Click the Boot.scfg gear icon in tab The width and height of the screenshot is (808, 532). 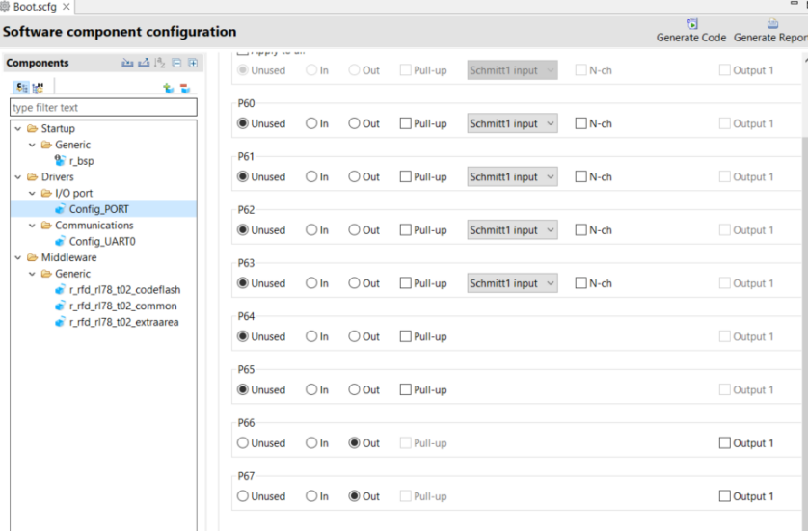[x=5, y=6]
